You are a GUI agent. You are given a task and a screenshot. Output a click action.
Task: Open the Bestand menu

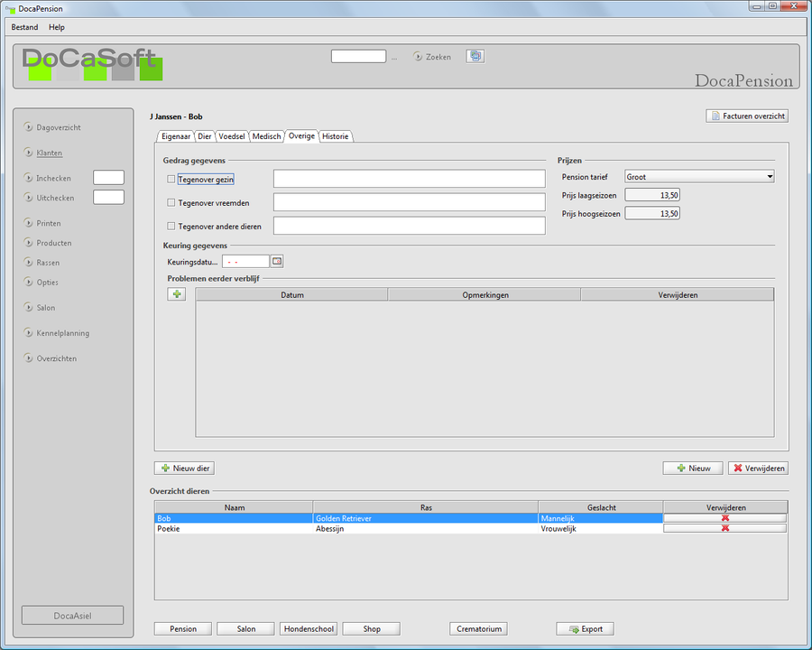pos(25,27)
